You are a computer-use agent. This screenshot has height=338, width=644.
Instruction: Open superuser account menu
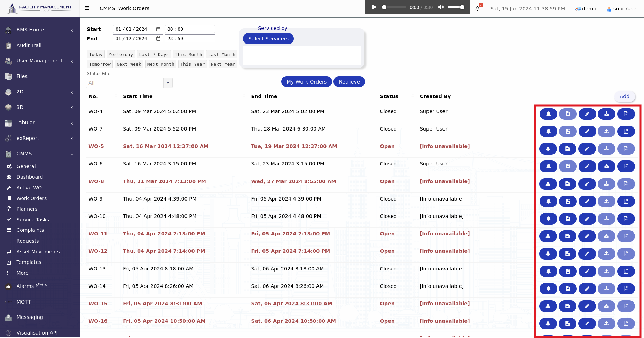point(622,9)
